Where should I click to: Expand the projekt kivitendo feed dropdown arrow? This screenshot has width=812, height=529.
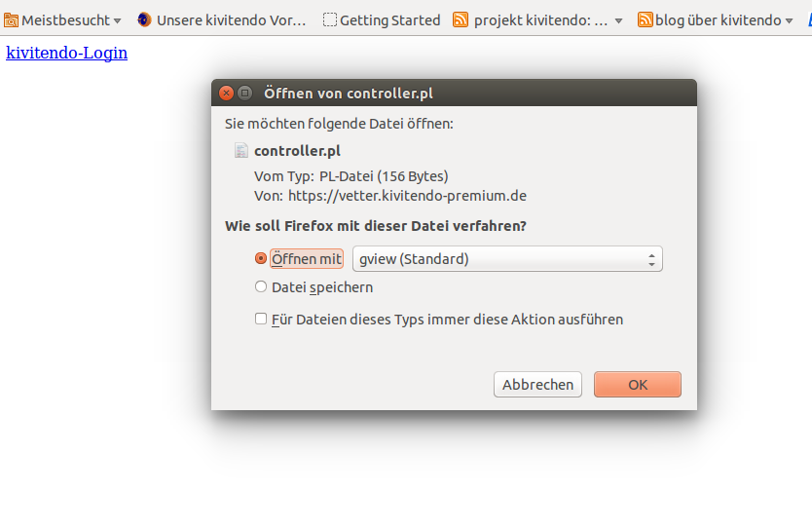[618, 21]
